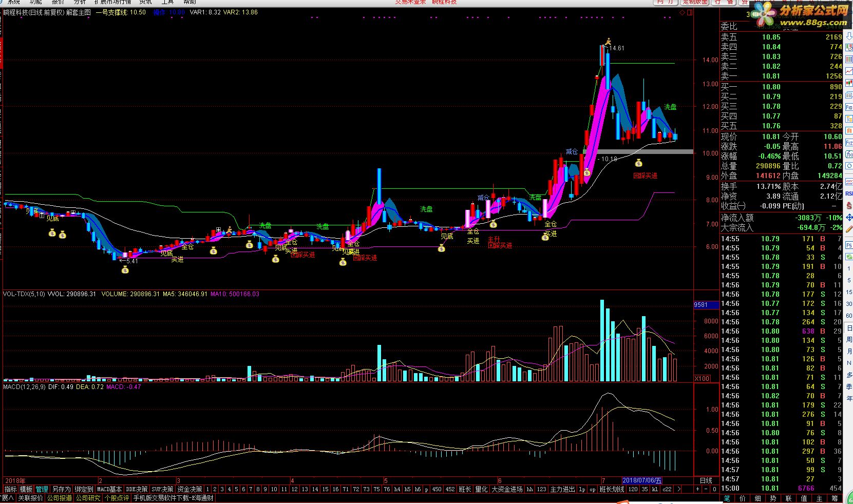Click the tree structure icon in right toolbar
Viewport: 853px width, 504px height.
pyautogui.click(x=848, y=118)
